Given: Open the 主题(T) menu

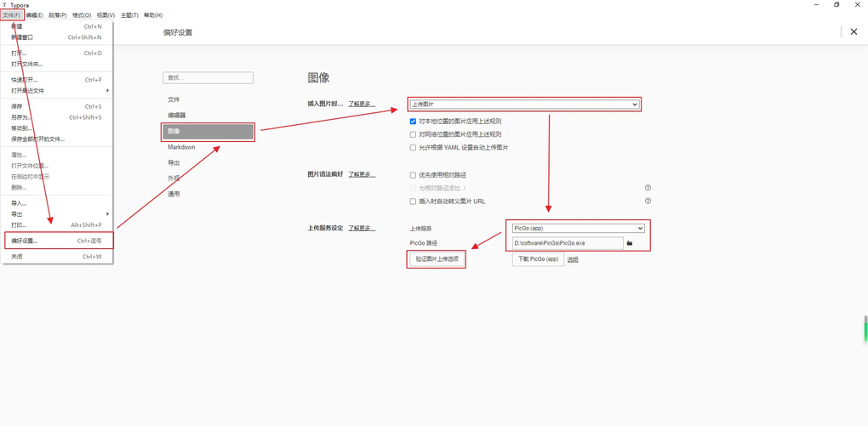Looking at the screenshot, I should [129, 15].
